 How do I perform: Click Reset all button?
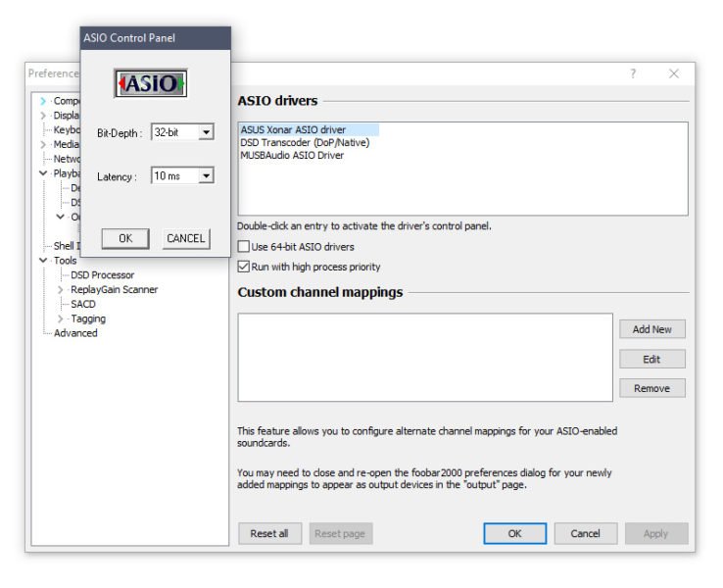pos(269,534)
